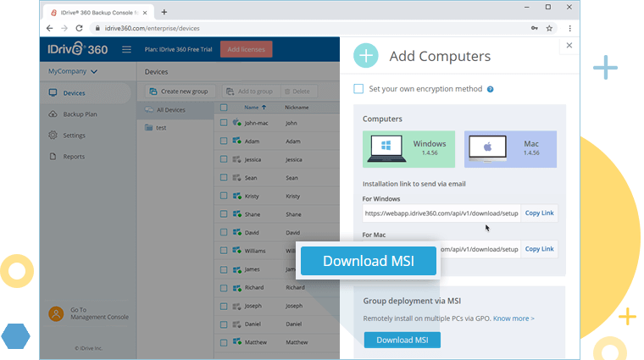The height and width of the screenshot is (360, 644).
Task: Click the Delete button
Action: point(298,91)
